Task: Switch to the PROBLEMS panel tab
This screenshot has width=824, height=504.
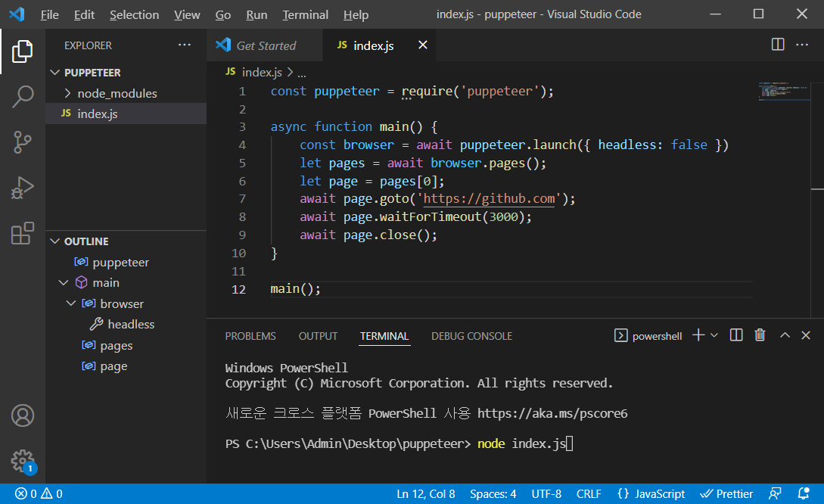Action: (x=250, y=336)
